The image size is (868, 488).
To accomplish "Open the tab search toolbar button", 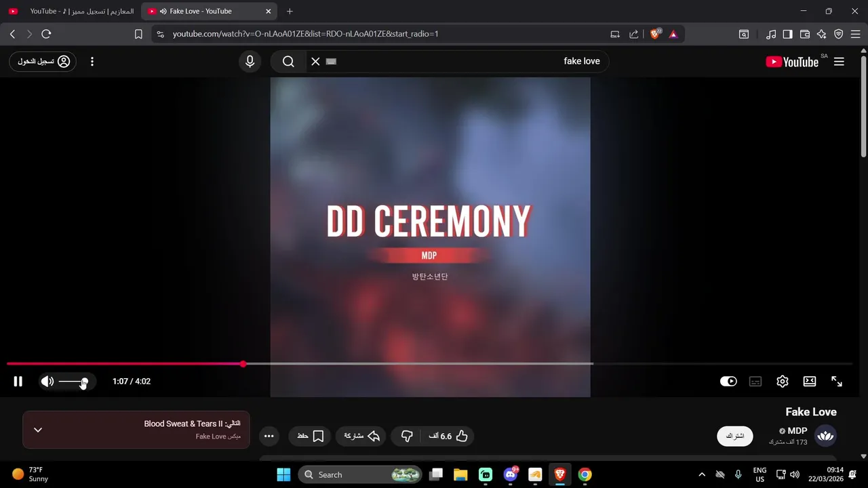I will pos(744,34).
